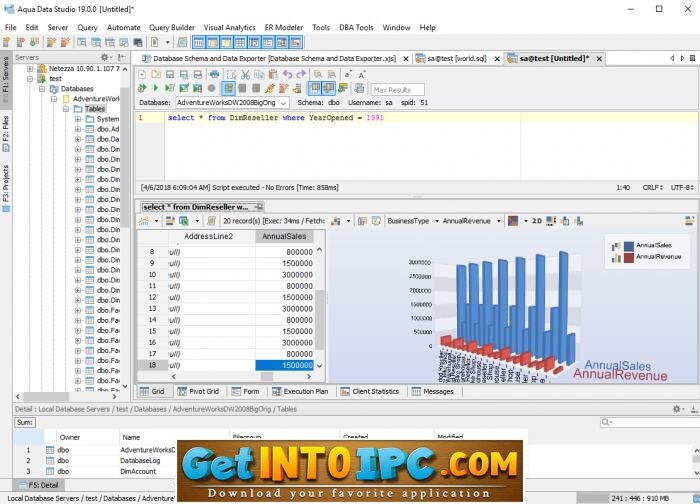Toggle the second highlighted split-pane button near Max Results
Image resolution: width=700 pixels, height=504 pixels.
[329, 88]
